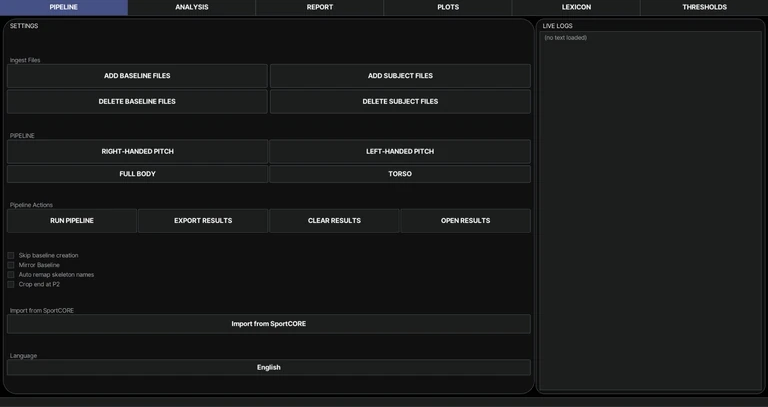Screen dimensions: 768x407
Task: Switch to the THRESHOLDS tab
Action: [704, 7]
